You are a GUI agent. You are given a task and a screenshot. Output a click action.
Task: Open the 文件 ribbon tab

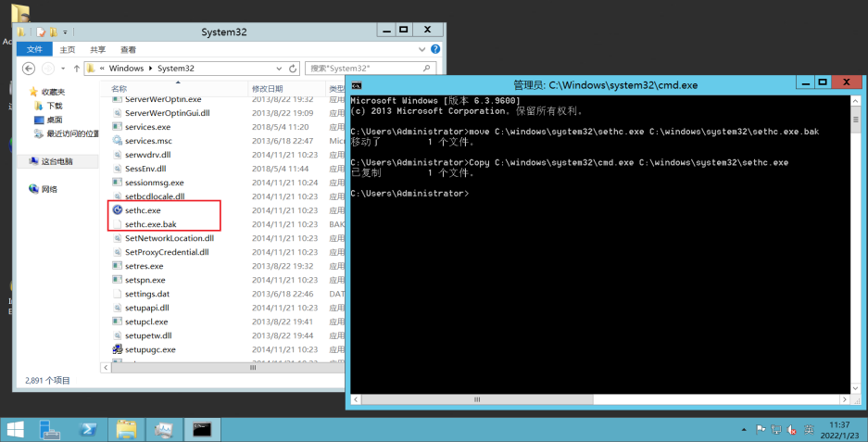34,49
